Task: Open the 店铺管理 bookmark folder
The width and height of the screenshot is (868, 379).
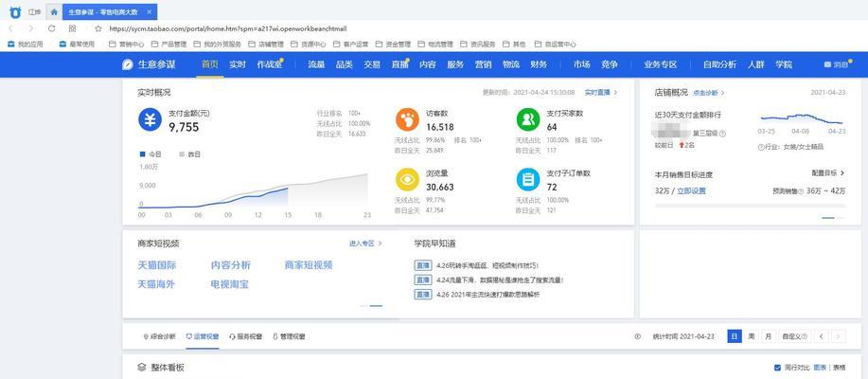Action: pos(266,44)
